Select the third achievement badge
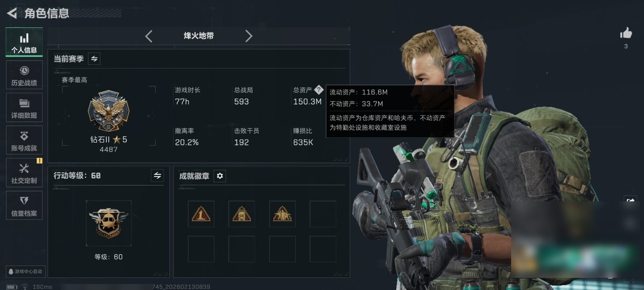 point(282,214)
